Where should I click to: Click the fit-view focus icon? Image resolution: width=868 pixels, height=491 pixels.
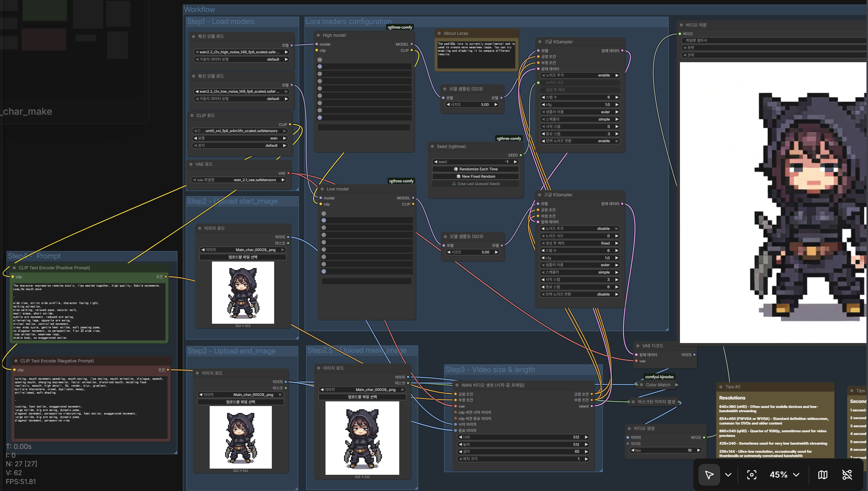tap(751, 475)
